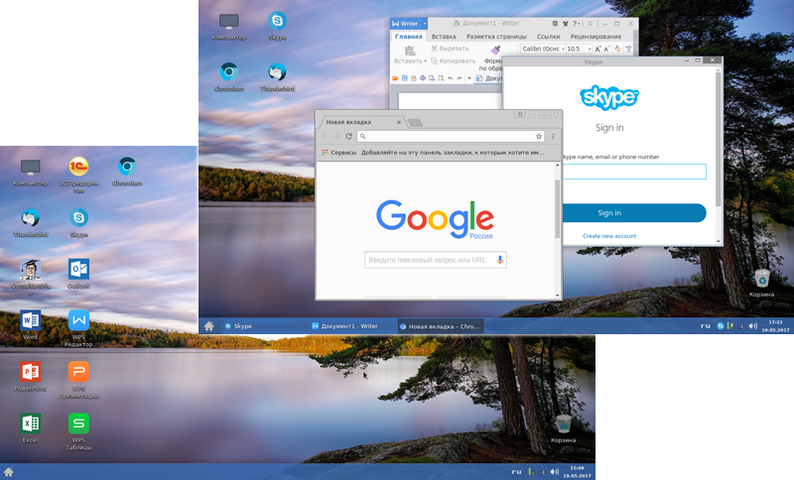
Task: Open the Writer application menu dropdown arrow
Action: pos(425,23)
